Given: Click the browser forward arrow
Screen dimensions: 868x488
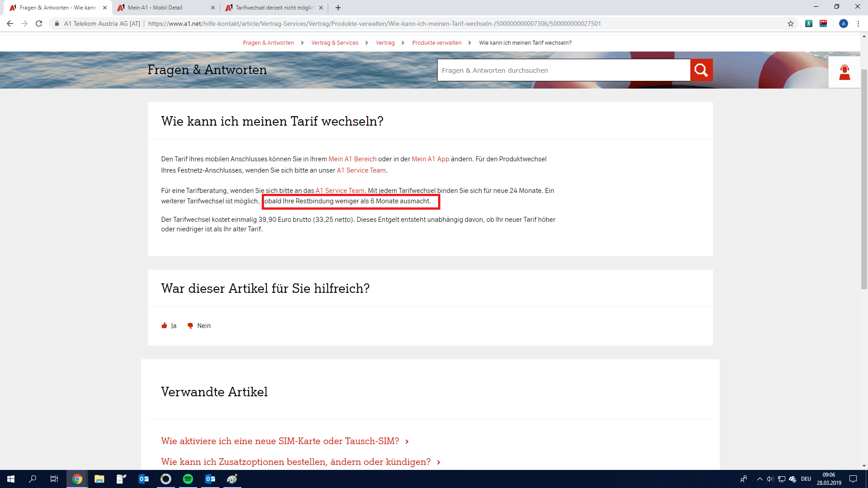Looking at the screenshot, I should 24,23.
